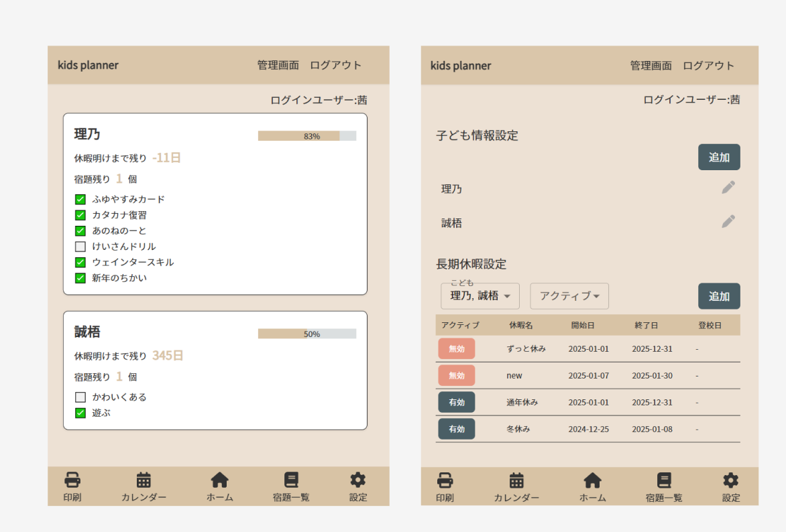
Task: Click the home icon on the right screen
Action: tap(592, 480)
